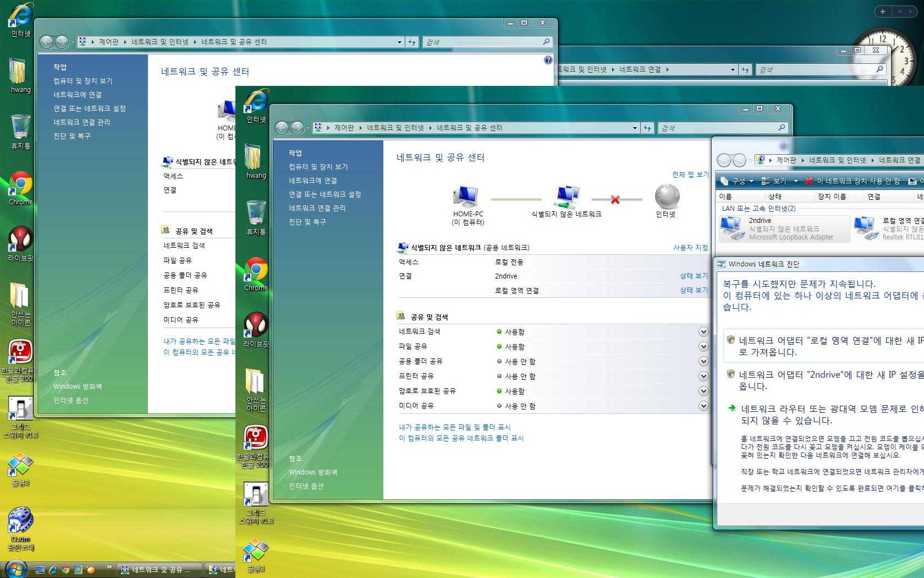
Task: Switch to the 네트워크 및 공유 taskbar button
Action: [159, 570]
